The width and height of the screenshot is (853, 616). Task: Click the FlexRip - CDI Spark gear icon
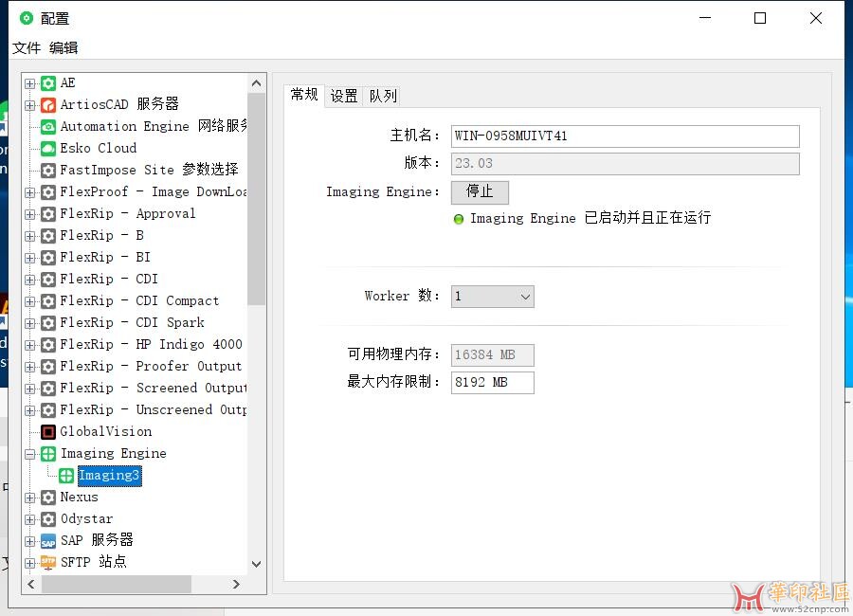(x=48, y=323)
